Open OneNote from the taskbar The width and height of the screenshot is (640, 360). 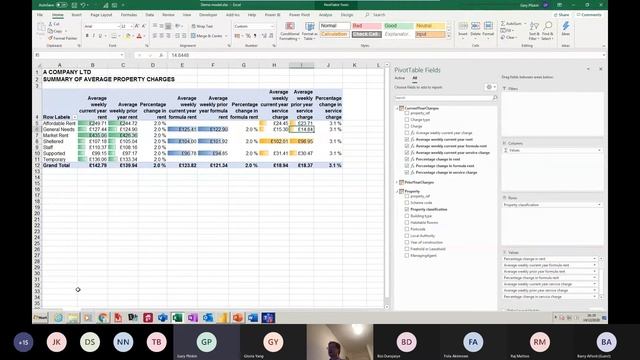point(193,318)
